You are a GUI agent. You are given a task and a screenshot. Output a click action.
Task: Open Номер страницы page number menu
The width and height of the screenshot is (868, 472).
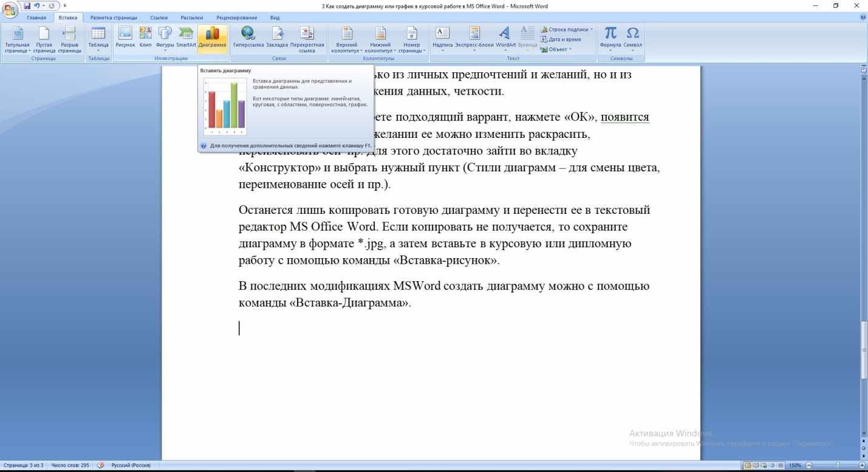click(x=411, y=39)
